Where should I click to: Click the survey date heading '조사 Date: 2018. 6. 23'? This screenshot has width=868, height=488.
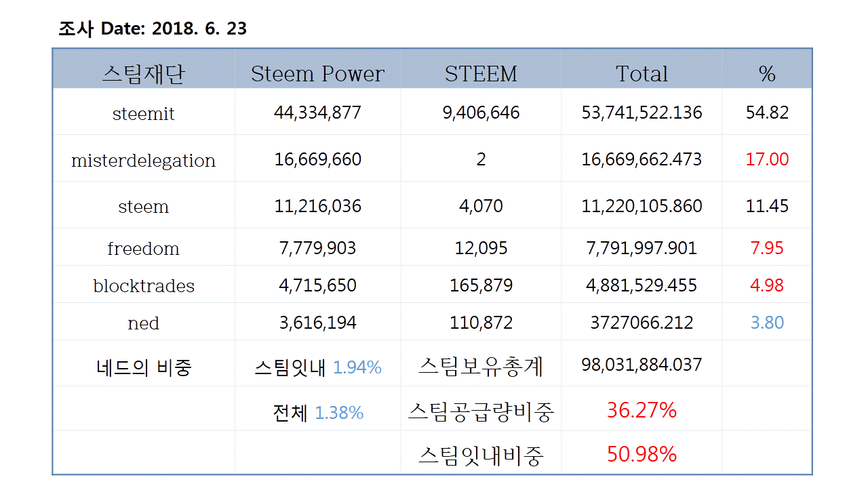pyautogui.click(x=153, y=28)
